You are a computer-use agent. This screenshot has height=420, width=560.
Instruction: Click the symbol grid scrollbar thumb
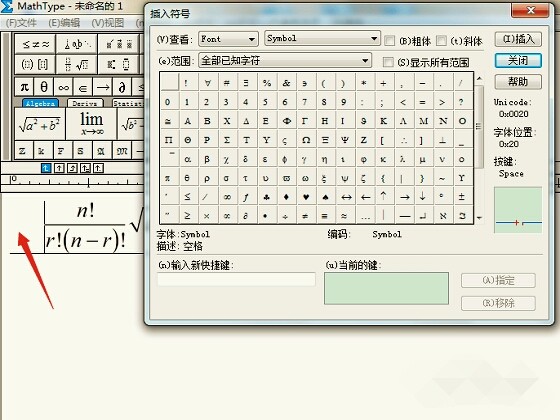[480, 126]
